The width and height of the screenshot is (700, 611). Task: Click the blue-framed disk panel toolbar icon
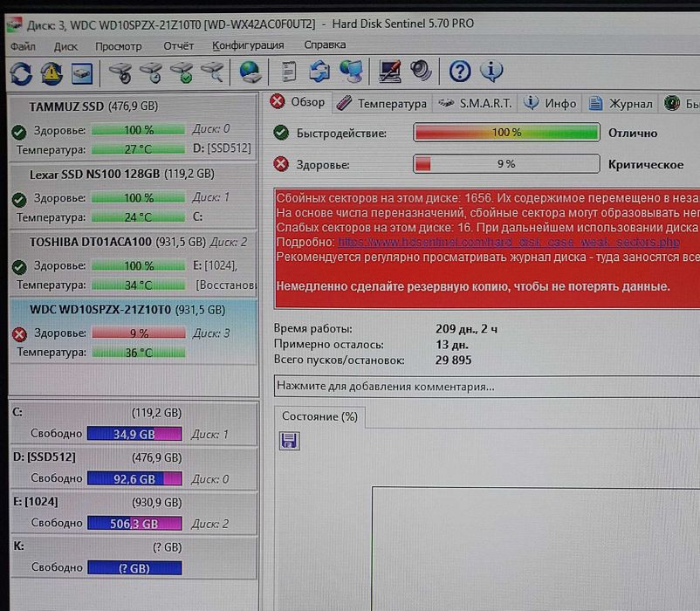tap(82, 73)
